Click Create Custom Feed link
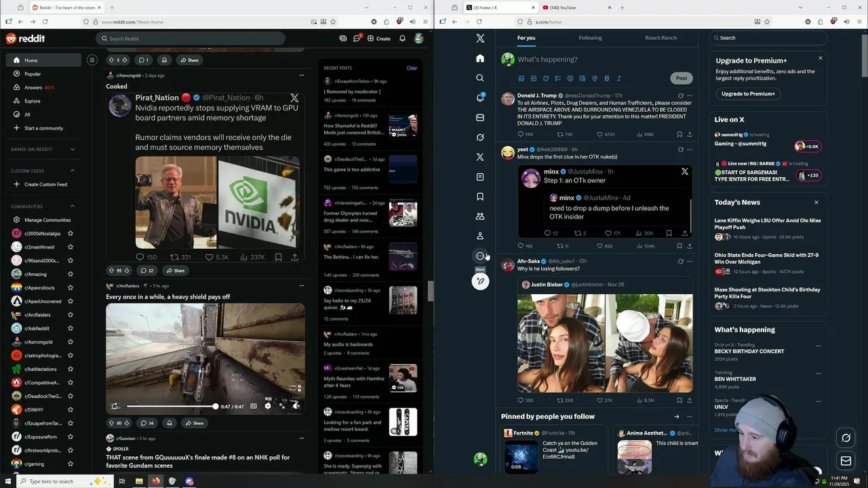Viewport: 868px width, 488px height. (45, 184)
